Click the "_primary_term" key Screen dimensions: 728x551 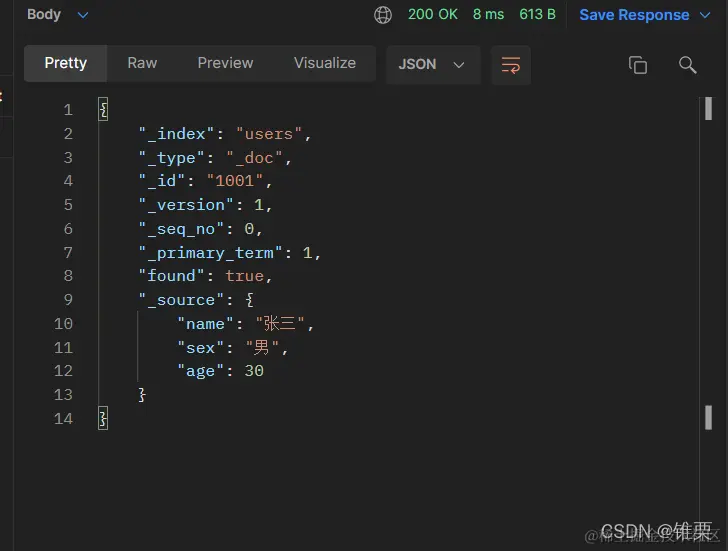tap(210, 253)
